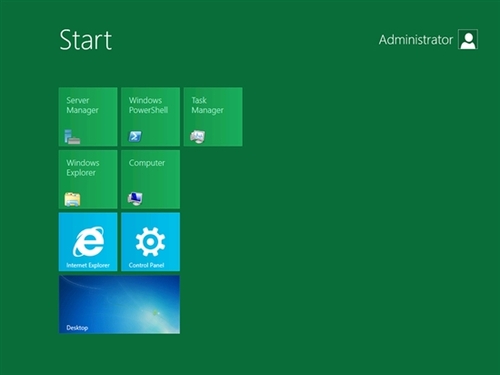
Task: Click the Administrator account name
Action: pos(416,40)
